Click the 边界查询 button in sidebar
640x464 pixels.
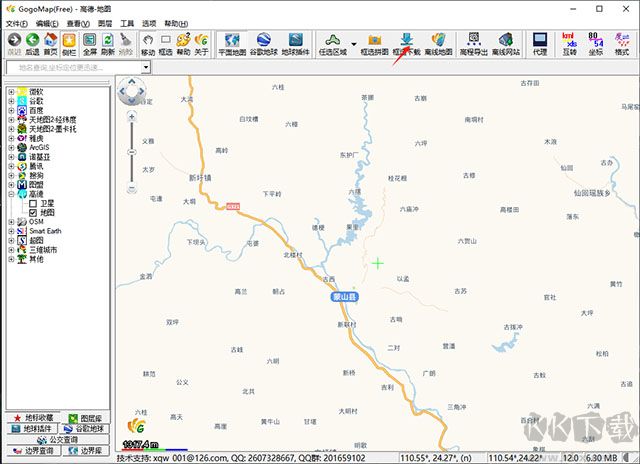pos(34,451)
